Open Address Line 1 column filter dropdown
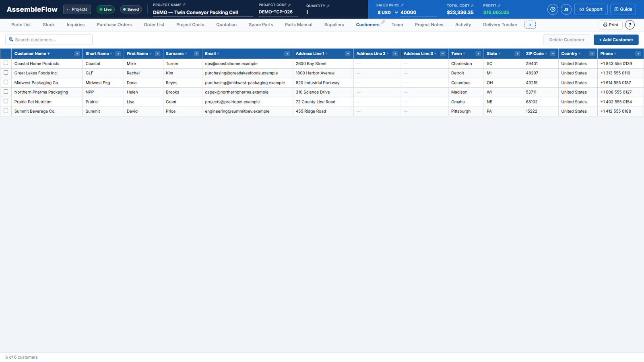The height and width of the screenshot is (362, 644). [x=348, y=54]
